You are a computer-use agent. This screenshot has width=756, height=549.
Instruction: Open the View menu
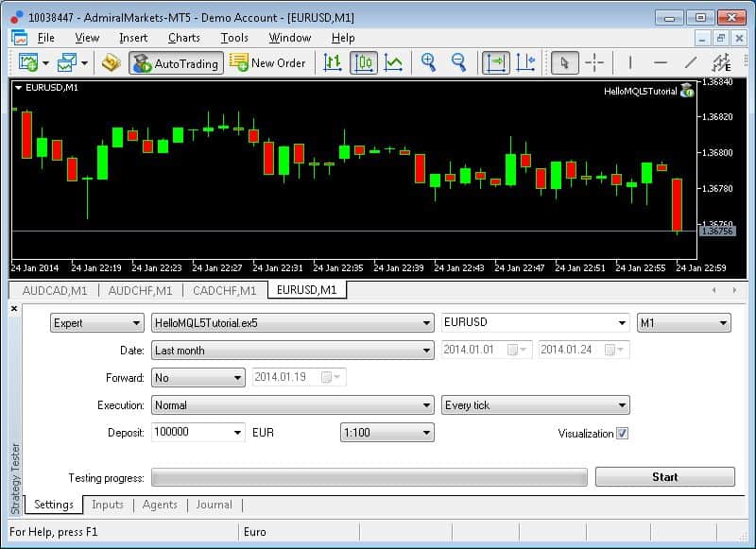pyautogui.click(x=87, y=38)
